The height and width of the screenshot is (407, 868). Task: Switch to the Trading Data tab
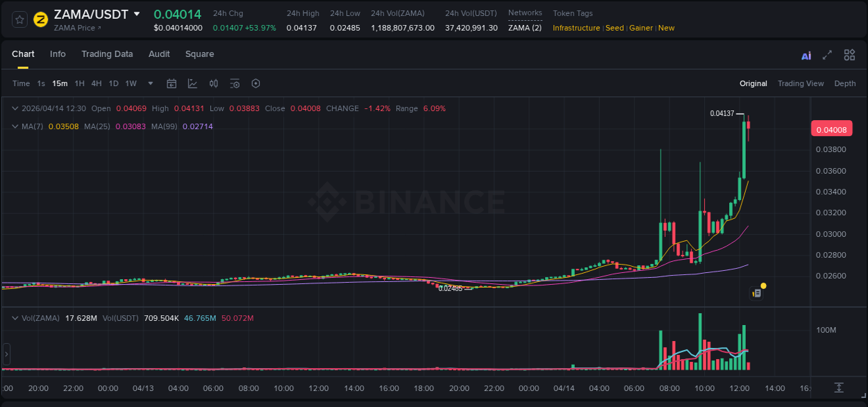(107, 54)
